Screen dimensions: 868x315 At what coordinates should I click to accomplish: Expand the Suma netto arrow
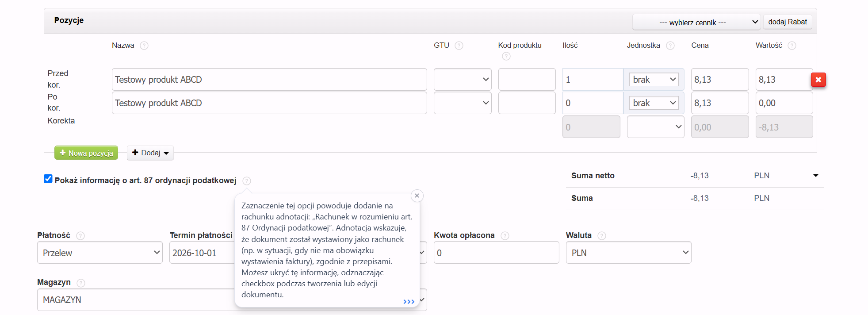point(815,176)
